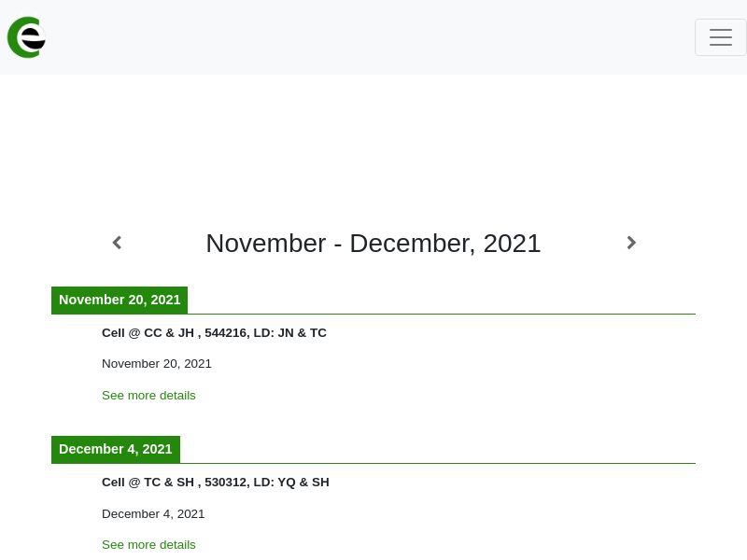The width and height of the screenshot is (747, 560).
Task: Click the green 'e' site logo
Action: point(27,37)
